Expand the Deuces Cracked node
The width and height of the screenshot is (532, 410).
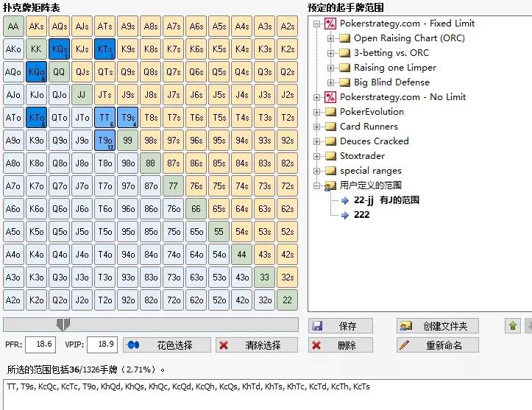point(316,141)
